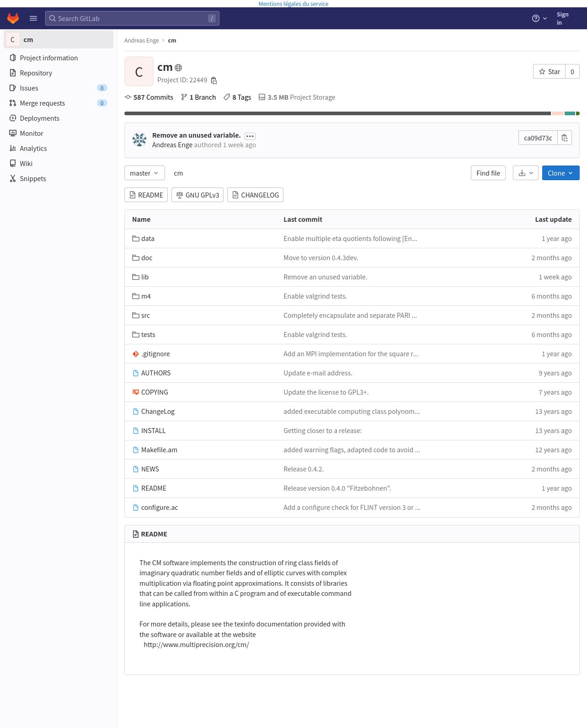Open Issues in sidebar
This screenshot has width=587, height=728.
click(59, 88)
